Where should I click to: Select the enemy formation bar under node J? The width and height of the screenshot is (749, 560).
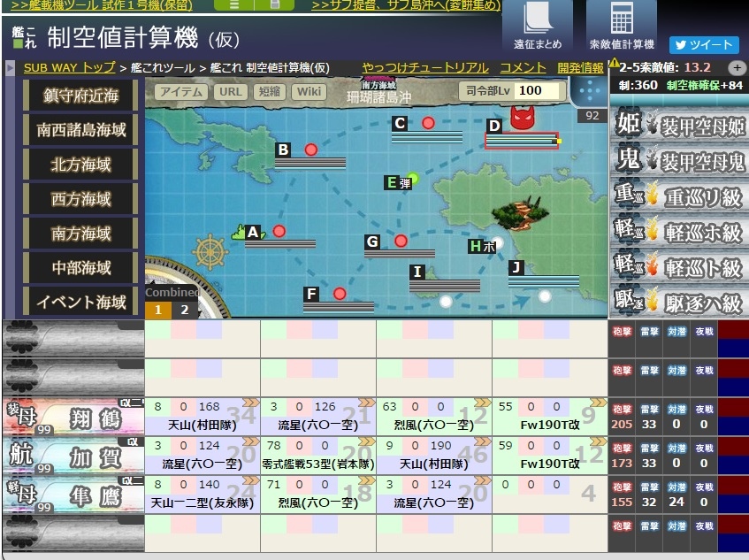(x=544, y=281)
